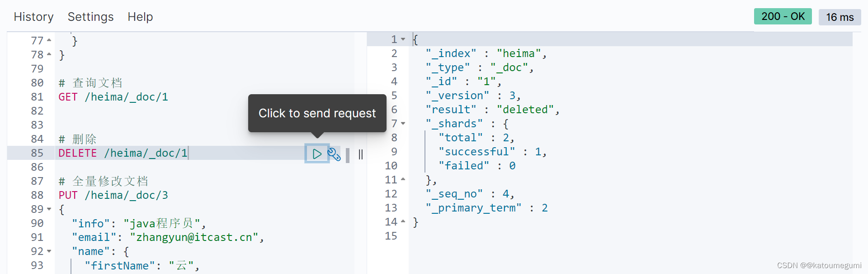Collapse the JSON body at line 89
Viewport: 868px width, 274px height.
coord(49,209)
